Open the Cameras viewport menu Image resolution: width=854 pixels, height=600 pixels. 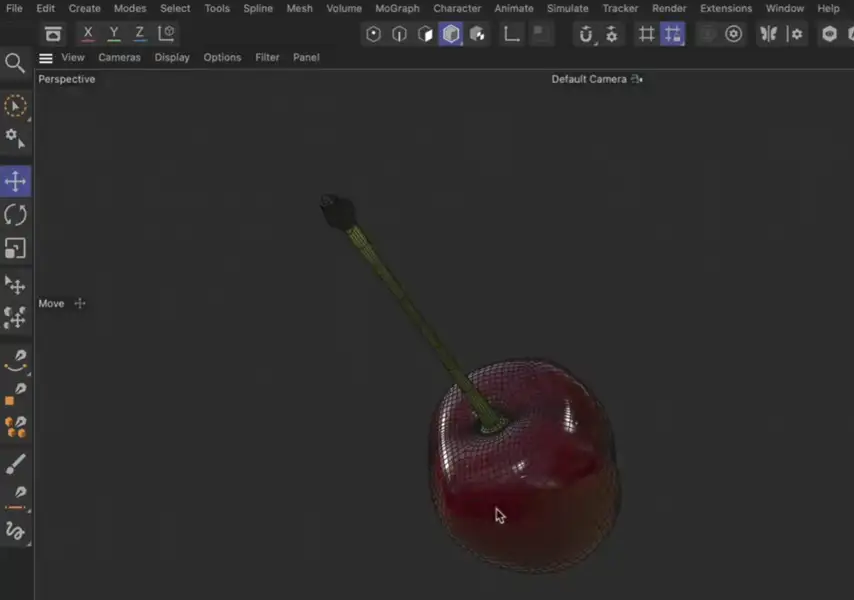pos(119,58)
